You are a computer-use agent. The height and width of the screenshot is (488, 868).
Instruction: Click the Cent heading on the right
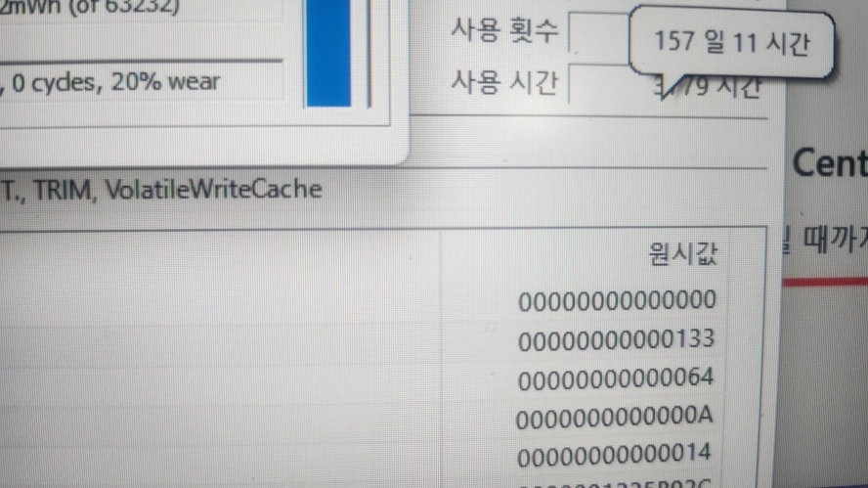tap(829, 163)
